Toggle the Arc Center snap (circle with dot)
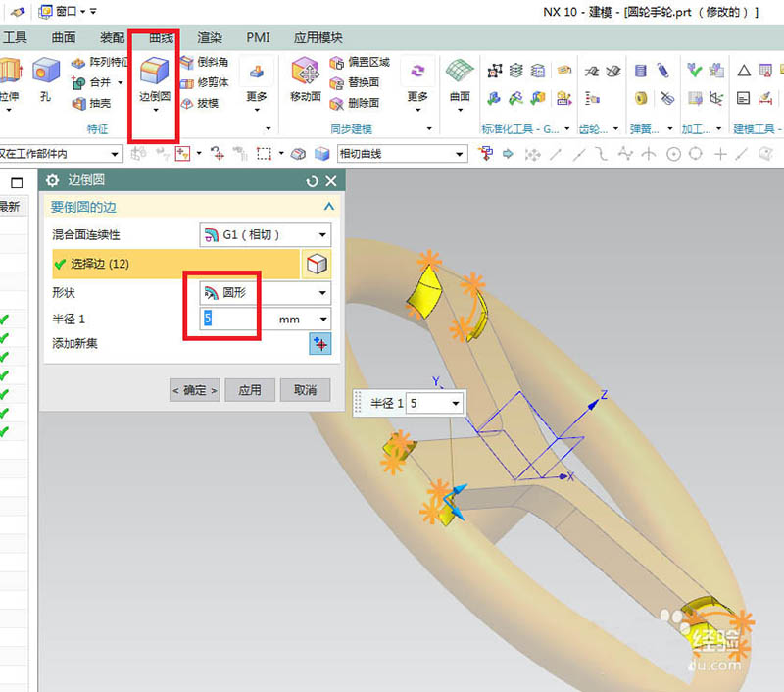 [673, 154]
